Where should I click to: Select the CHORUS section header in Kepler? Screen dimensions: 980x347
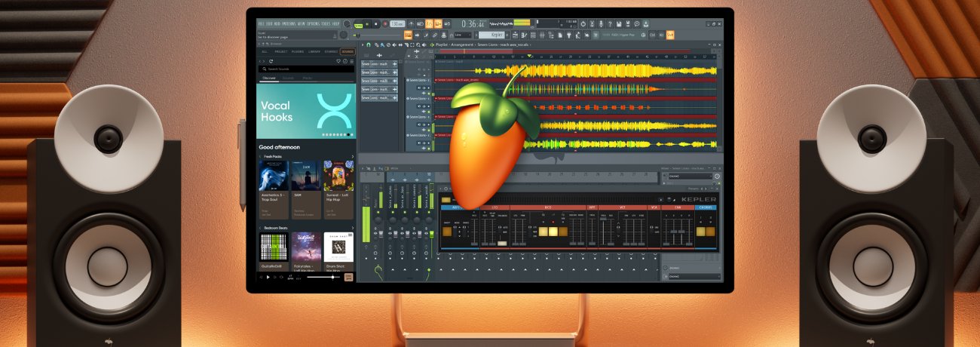point(706,207)
